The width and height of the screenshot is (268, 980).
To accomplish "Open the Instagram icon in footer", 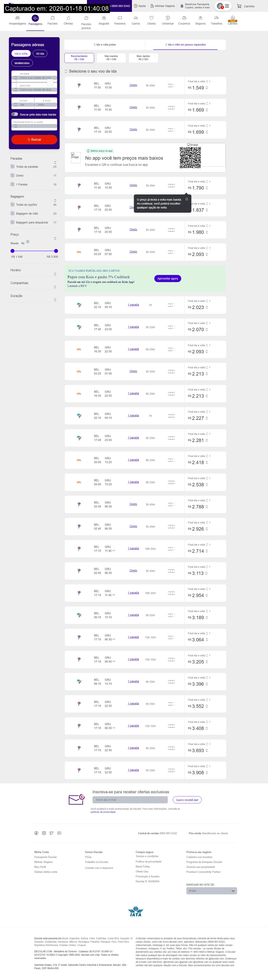I will tap(44, 833).
